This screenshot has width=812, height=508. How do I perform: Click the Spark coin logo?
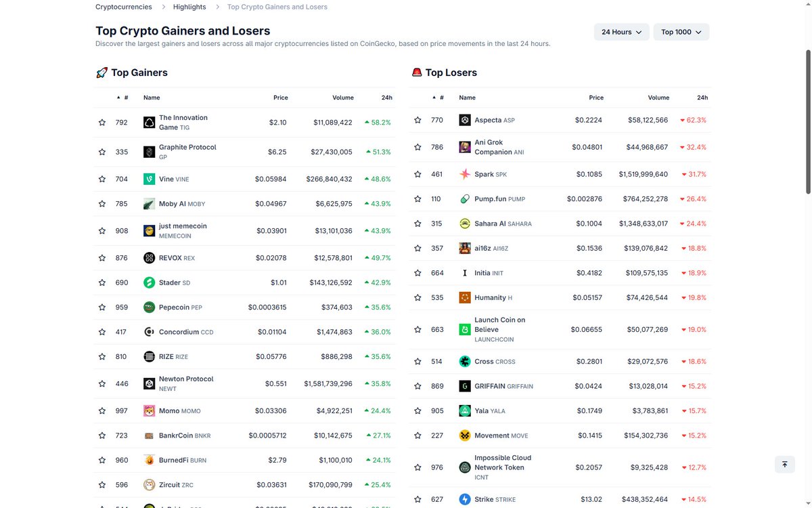click(x=465, y=174)
